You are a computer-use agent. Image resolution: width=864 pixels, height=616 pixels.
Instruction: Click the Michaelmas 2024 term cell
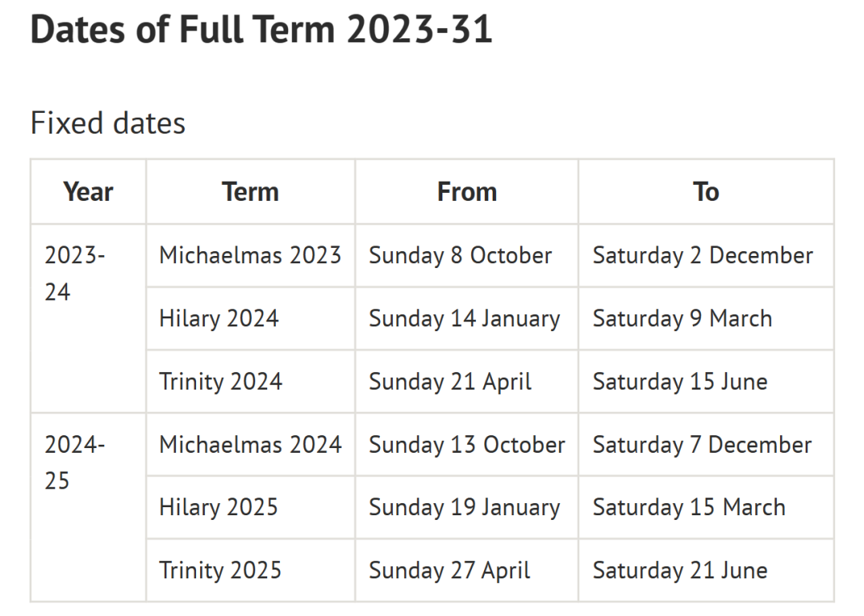[x=250, y=444]
